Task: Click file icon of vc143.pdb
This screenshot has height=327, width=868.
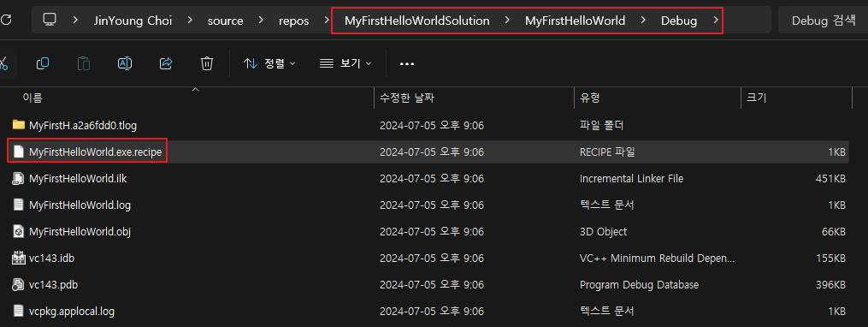Action: (x=19, y=284)
